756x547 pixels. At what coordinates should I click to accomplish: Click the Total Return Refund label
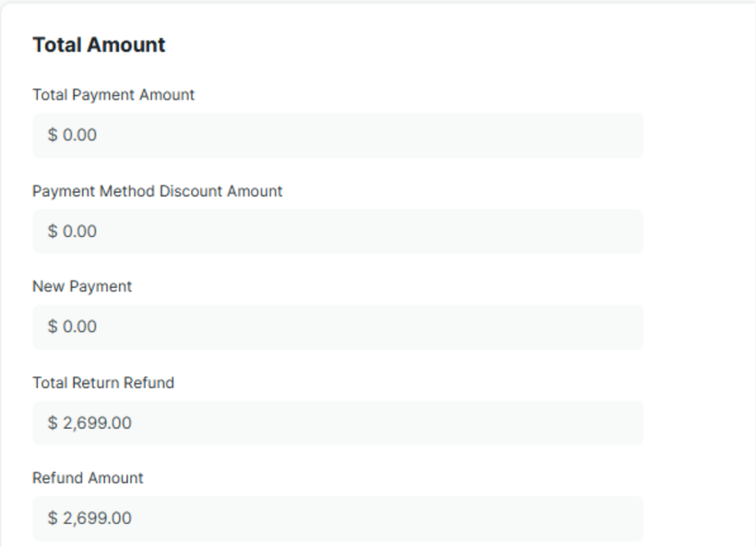103,383
